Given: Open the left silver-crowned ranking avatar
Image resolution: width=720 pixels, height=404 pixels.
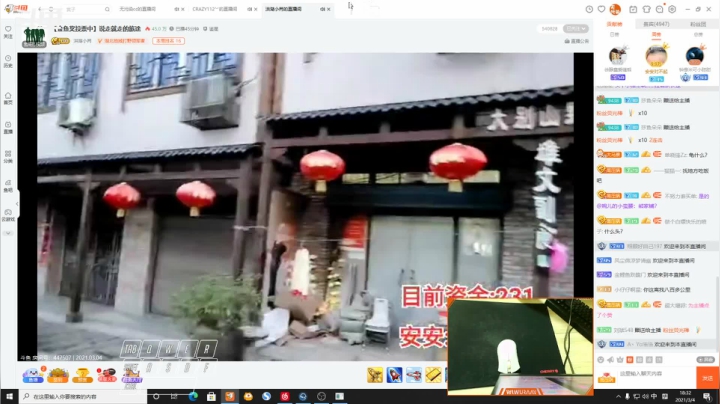Looking at the screenshot, I should click(618, 56).
